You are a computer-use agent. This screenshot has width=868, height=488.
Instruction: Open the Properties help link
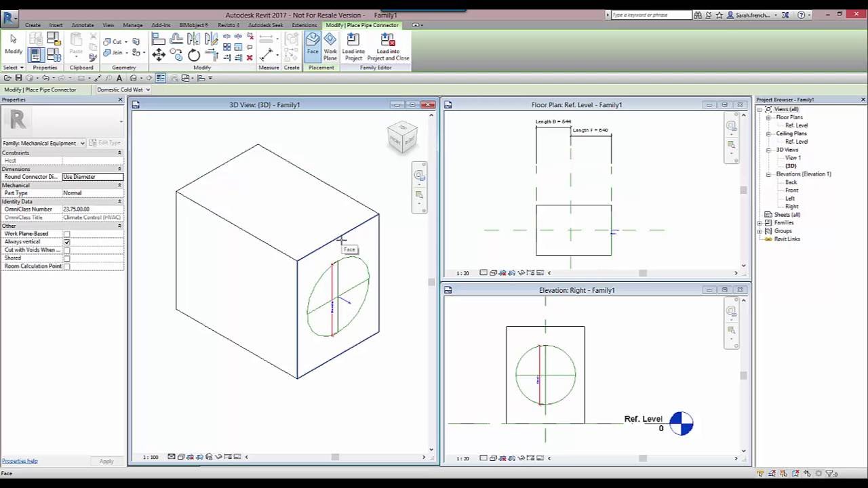19,461
